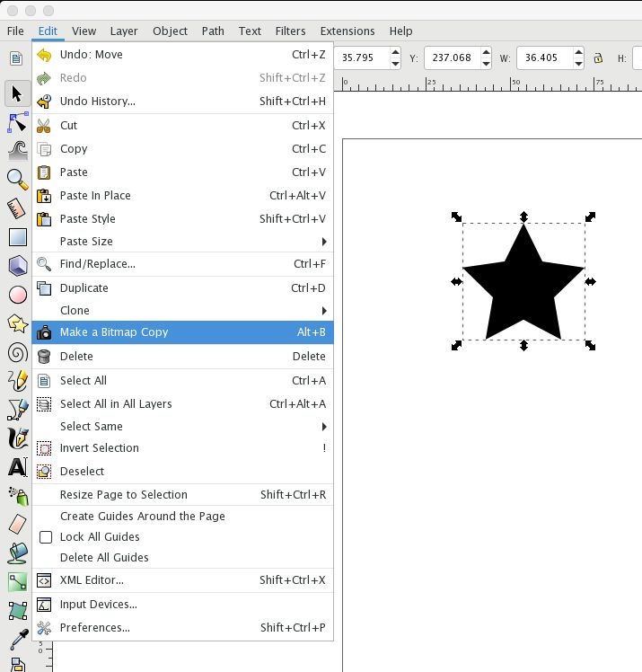Open the Extensions menu
642x672 pixels.
[x=347, y=31]
